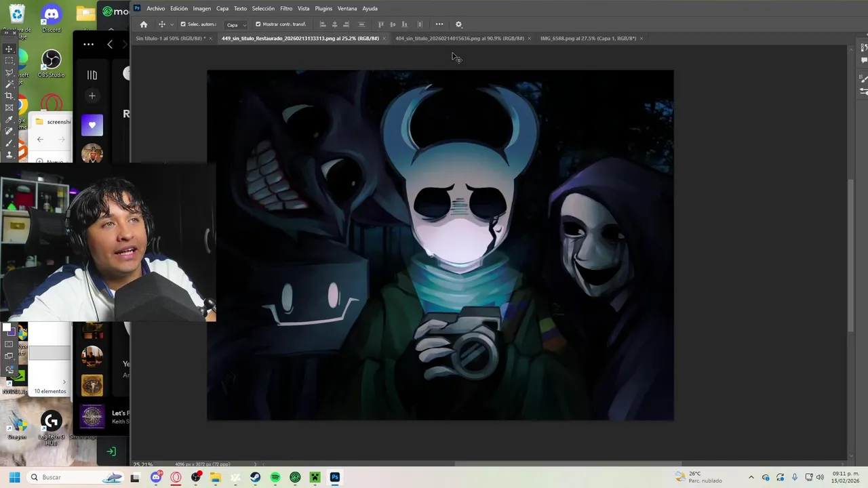
Task: Select the Clone Stamp tool
Action: click(9, 155)
